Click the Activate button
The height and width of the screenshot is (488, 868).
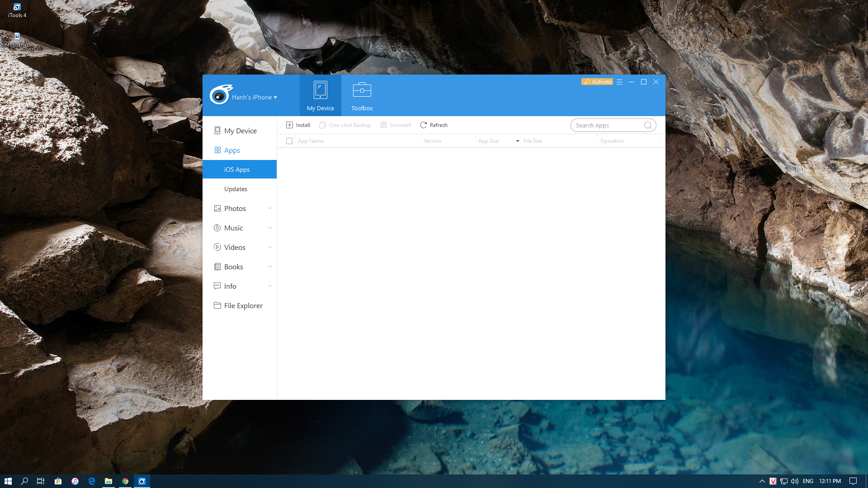597,82
